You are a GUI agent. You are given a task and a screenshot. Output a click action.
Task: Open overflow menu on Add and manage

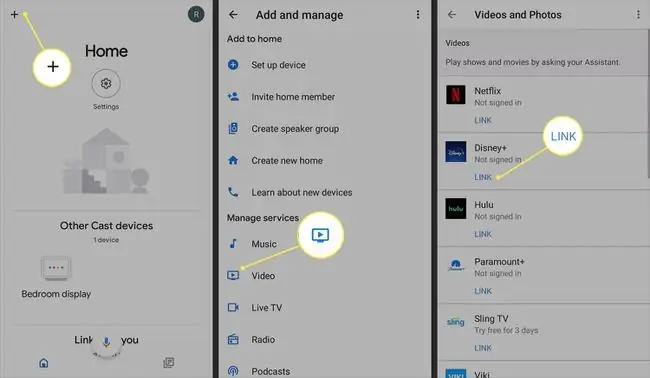pyautogui.click(x=418, y=15)
